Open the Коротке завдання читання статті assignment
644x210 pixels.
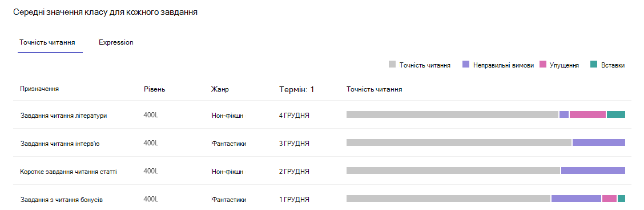69,171
